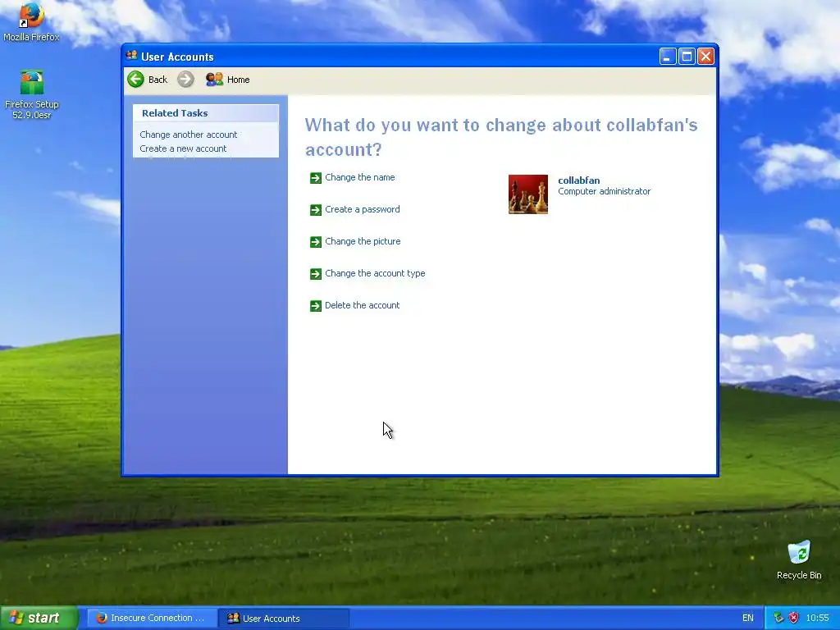Click the greyed-out Forward arrow icon

[x=185, y=80]
